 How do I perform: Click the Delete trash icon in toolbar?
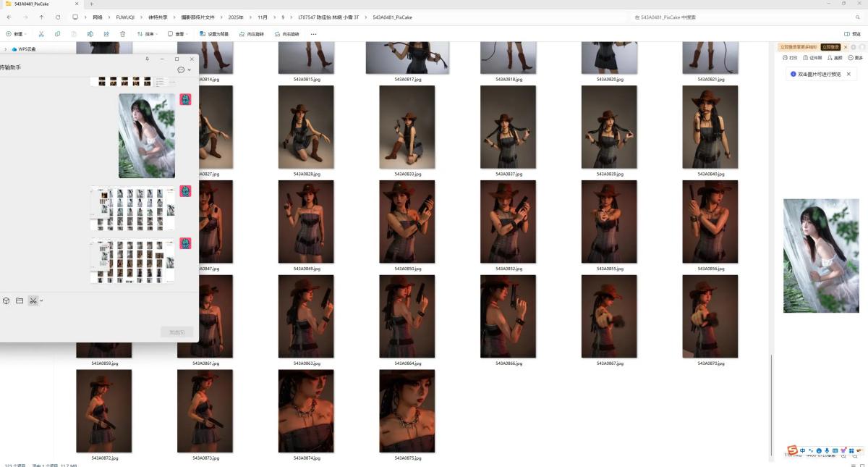(122, 34)
